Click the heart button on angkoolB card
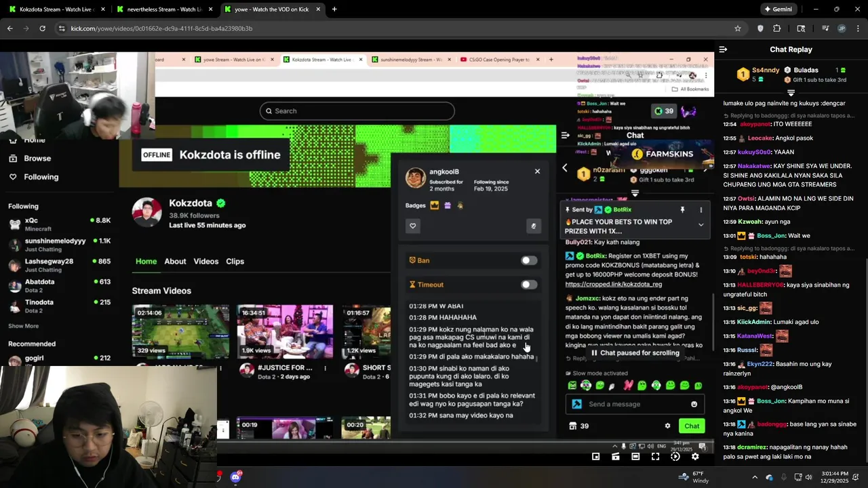This screenshot has width=868, height=488. coord(412,226)
